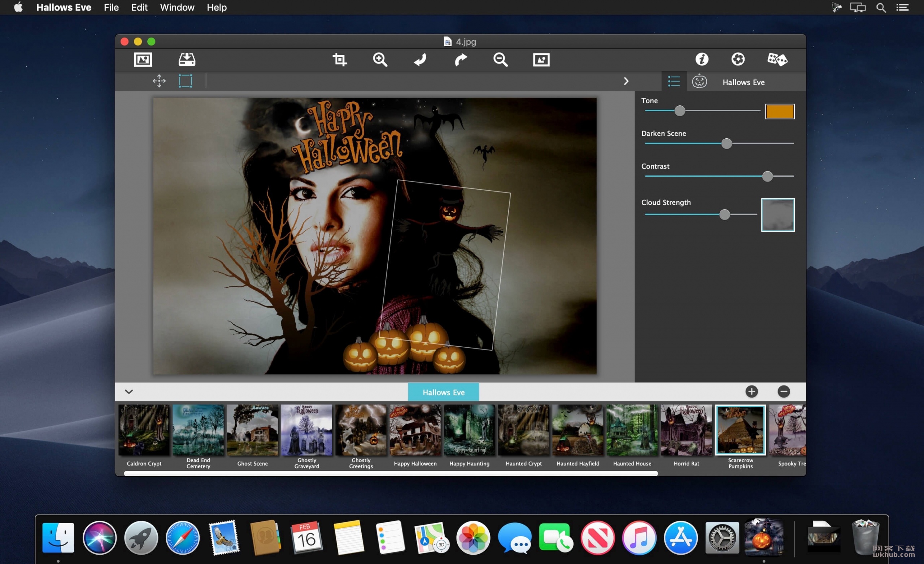The width and height of the screenshot is (924, 564).
Task: Click the Darken Scene slider handle
Action: tap(726, 143)
